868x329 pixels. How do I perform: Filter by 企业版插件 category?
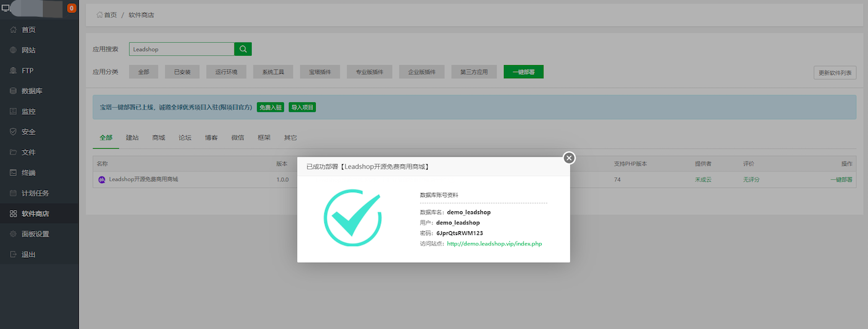(x=422, y=72)
